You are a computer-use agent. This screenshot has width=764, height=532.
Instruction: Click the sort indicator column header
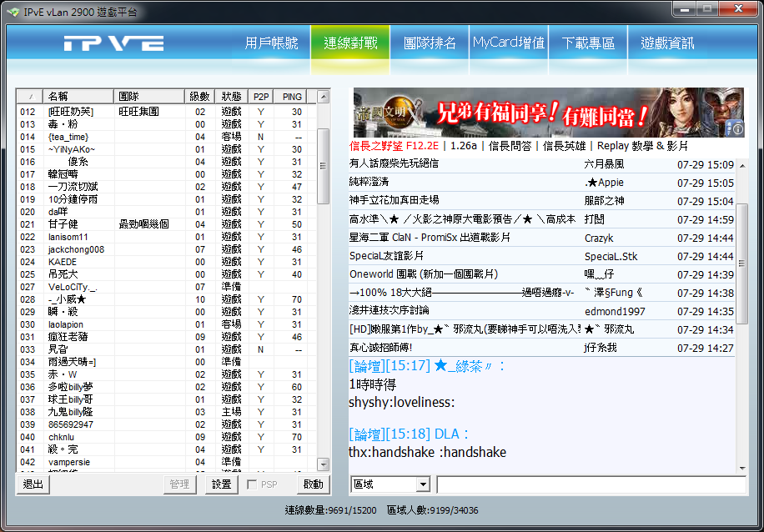[30, 97]
